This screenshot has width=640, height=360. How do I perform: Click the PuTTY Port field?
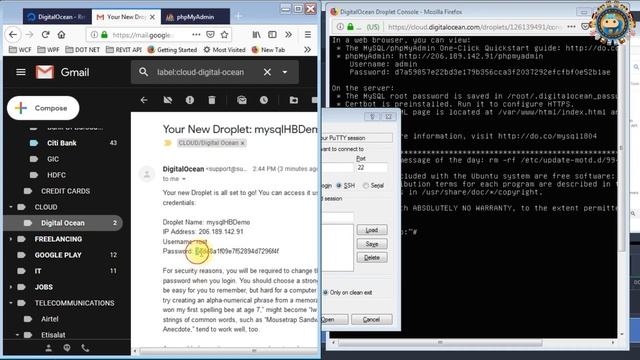(371, 168)
